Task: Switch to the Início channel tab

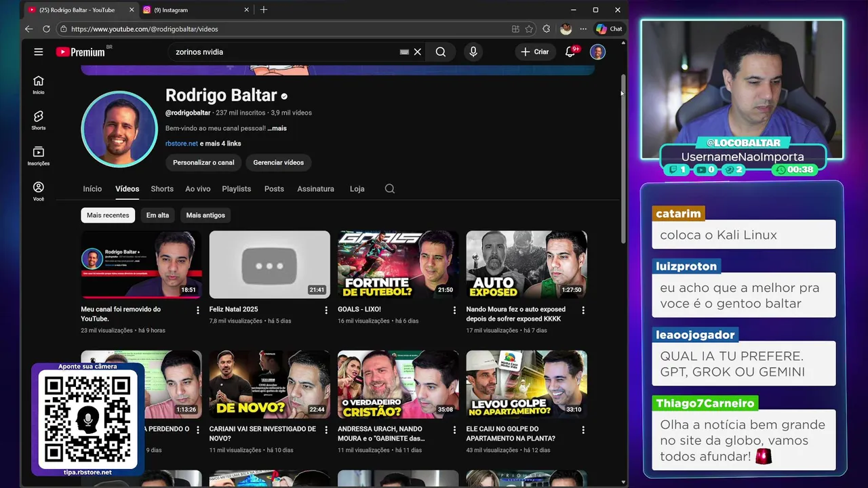Action: (92, 188)
